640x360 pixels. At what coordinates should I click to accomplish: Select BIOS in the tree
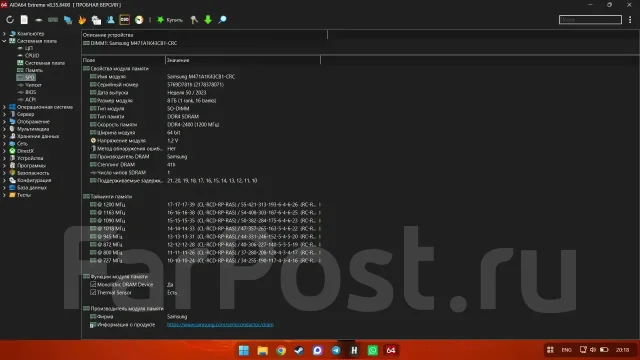point(31,92)
